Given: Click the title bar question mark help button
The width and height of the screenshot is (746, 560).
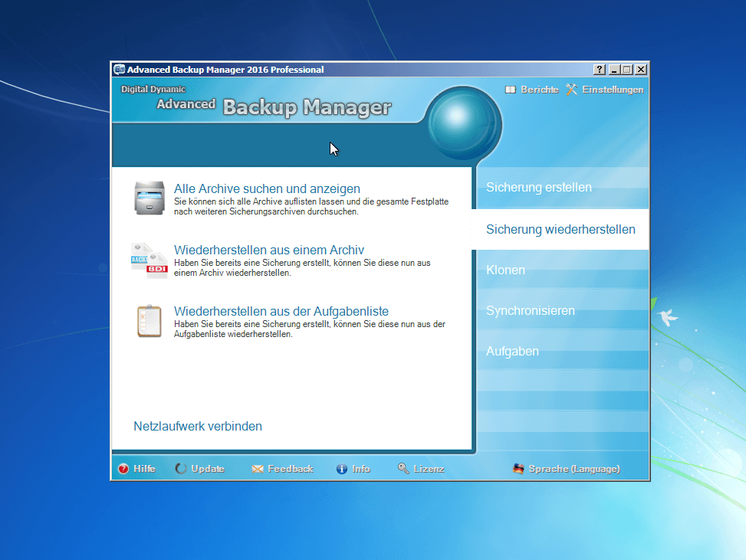Looking at the screenshot, I should tap(600, 70).
